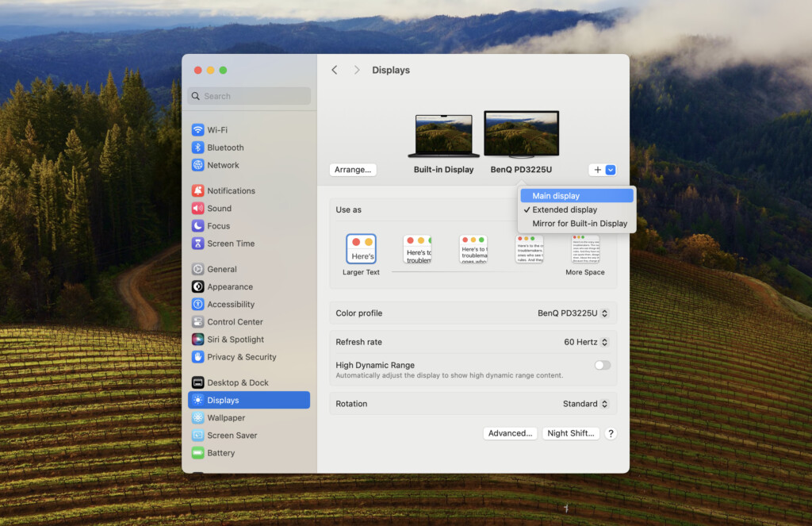
Task: Open the Rotation Standard popup
Action: pyautogui.click(x=586, y=404)
